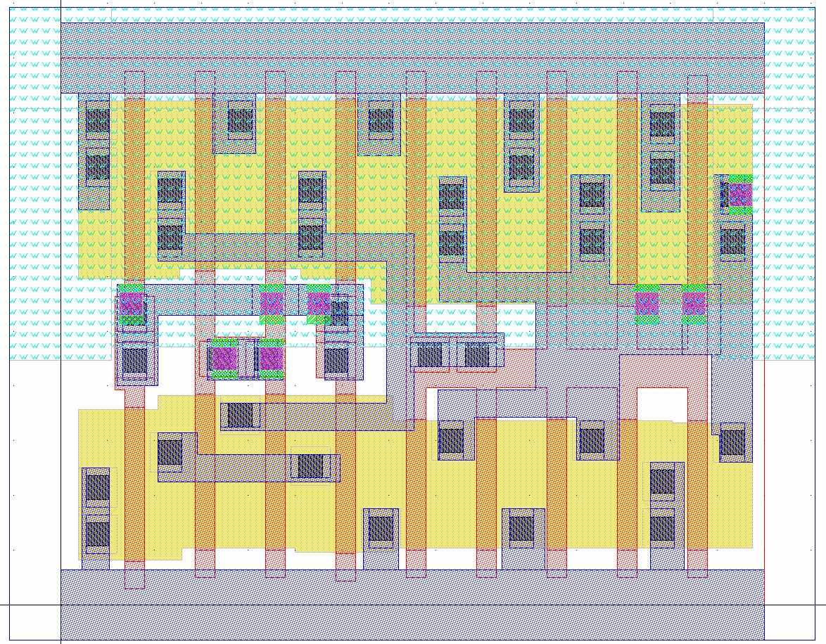The width and height of the screenshot is (826, 644).
Task: Select the bottom horizontal metal ground rail
Action: coord(412,605)
